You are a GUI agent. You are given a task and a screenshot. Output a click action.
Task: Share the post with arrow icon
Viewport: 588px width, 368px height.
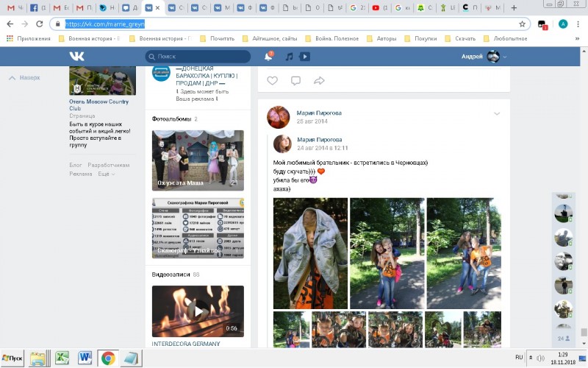(319, 80)
